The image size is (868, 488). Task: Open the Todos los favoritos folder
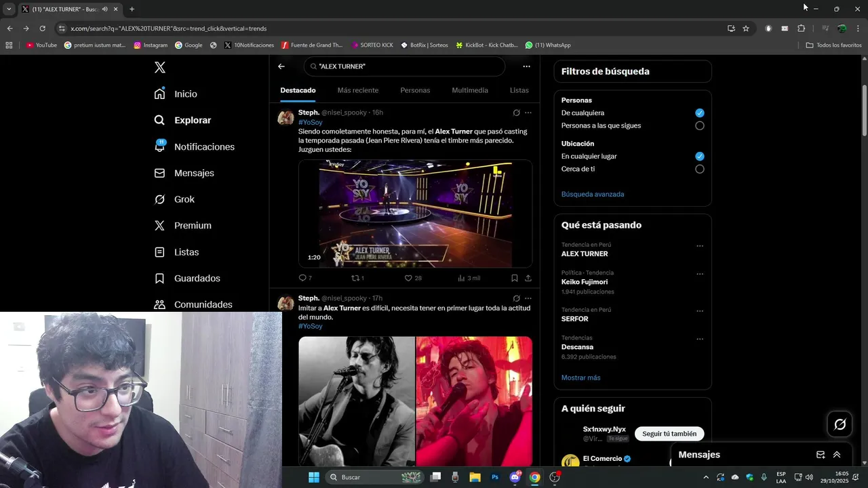coord(833,45)
